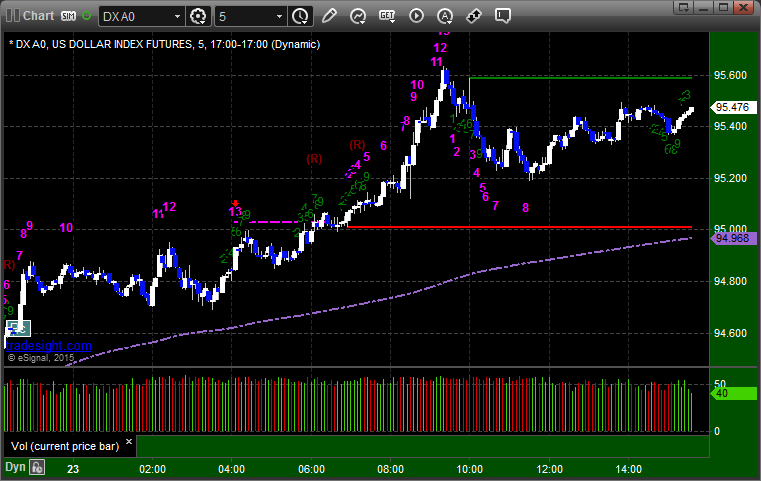The width and height of the screenshot is (761, 481).
Task: Click the chart window grip handle
Action: tap(13, 16)
